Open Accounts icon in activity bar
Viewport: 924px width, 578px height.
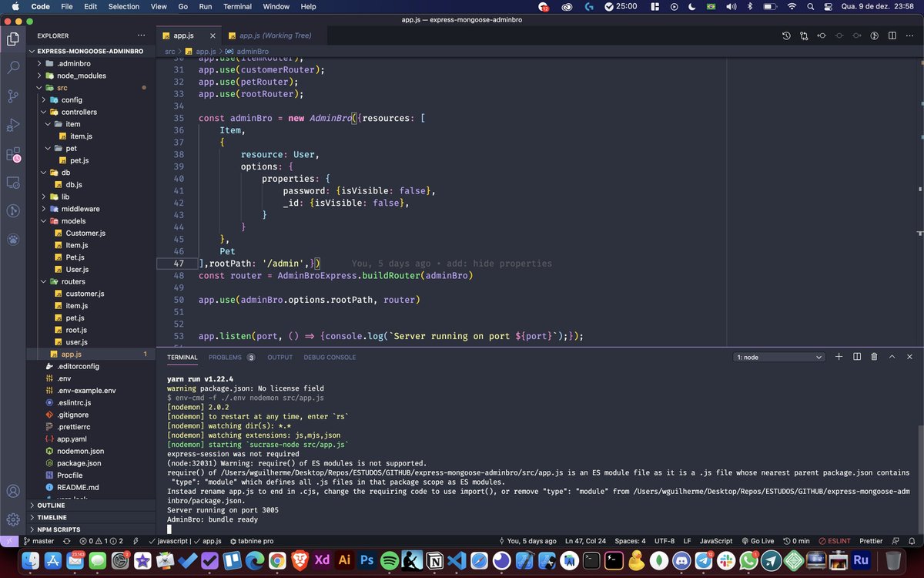(13, 491)
